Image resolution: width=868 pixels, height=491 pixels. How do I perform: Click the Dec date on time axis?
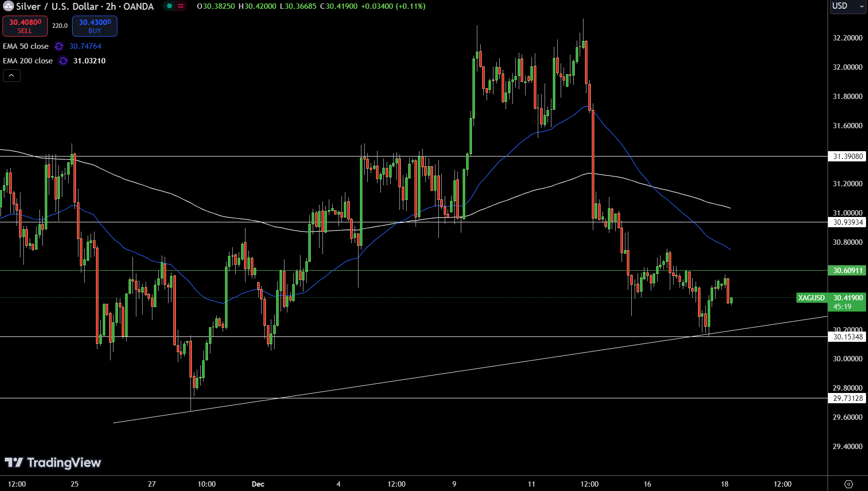tap(258, 484)
